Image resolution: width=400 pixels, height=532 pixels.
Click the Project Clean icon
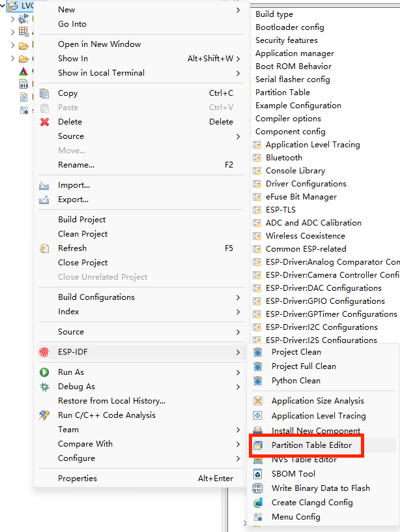(258, 352)
